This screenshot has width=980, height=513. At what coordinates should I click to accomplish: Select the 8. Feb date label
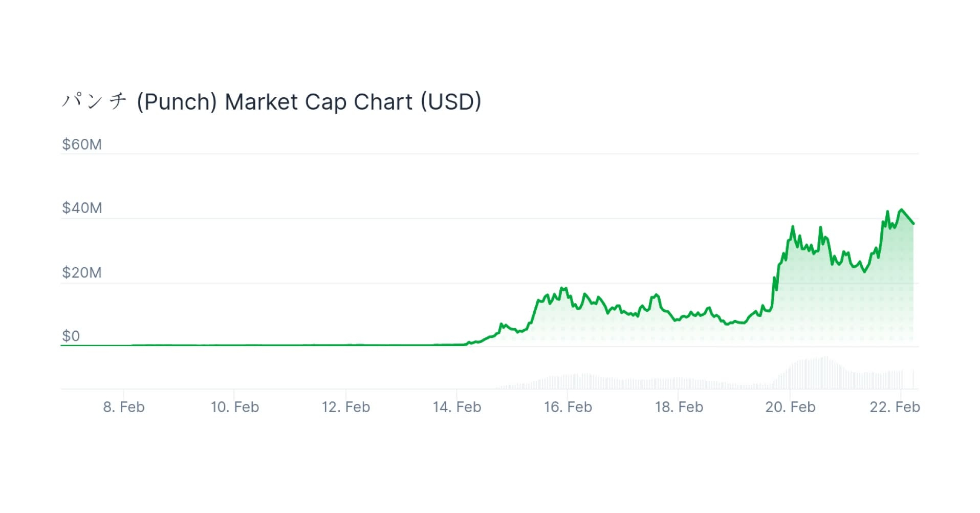124,407
